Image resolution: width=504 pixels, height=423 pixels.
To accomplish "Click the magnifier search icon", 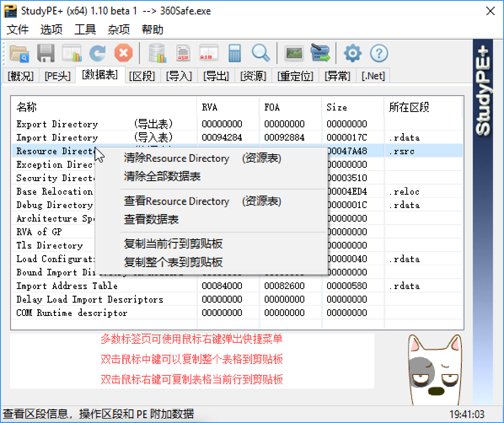I will 261,53.
